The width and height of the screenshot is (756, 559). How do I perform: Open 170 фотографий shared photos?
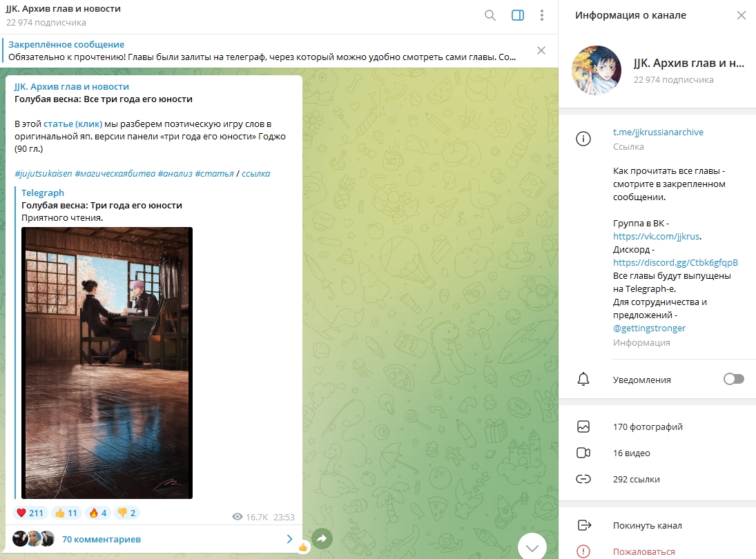(648, 427)
